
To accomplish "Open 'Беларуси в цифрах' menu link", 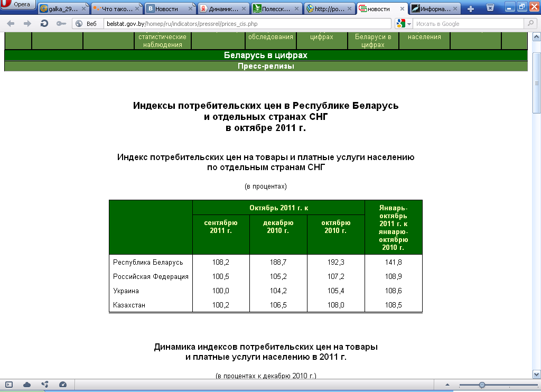I will coord(373,41).
